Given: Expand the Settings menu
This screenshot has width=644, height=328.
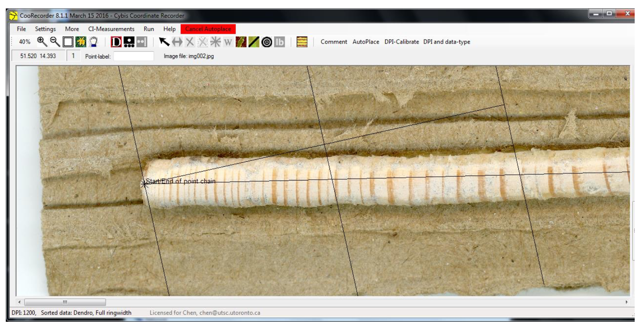Looking at the screenshot, I should pos(45,29).
